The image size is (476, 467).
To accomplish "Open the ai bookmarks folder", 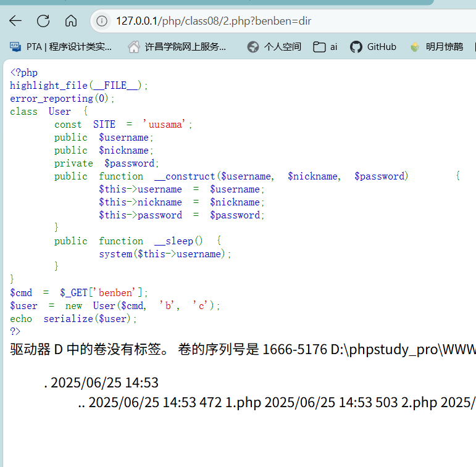I will [x=325, y=47].
